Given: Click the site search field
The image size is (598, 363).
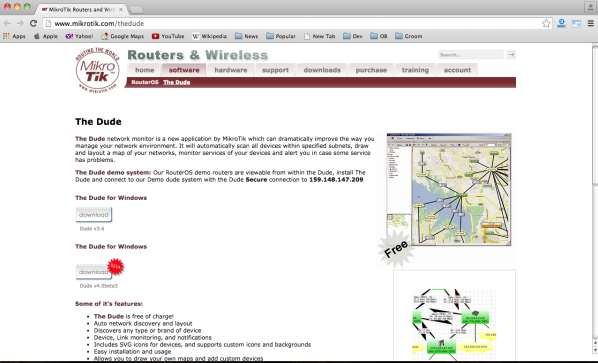Looking at the screenshot, I should click(x=471, y=55).
